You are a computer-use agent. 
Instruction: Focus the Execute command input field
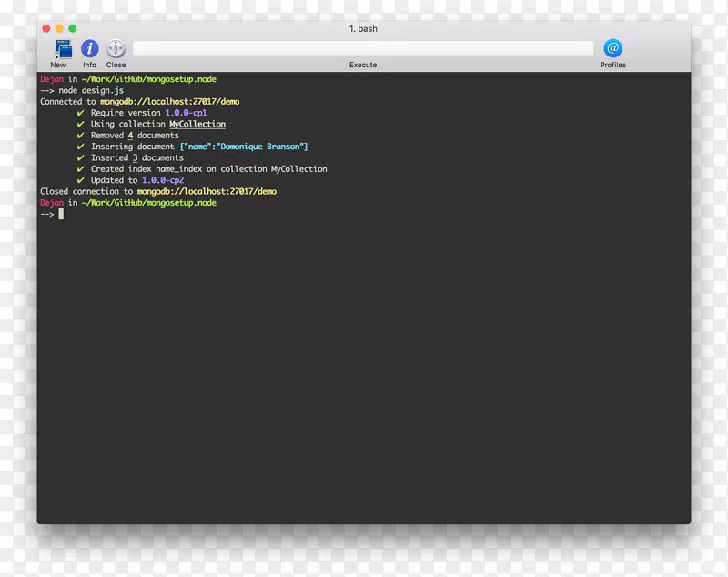point(362,48)
